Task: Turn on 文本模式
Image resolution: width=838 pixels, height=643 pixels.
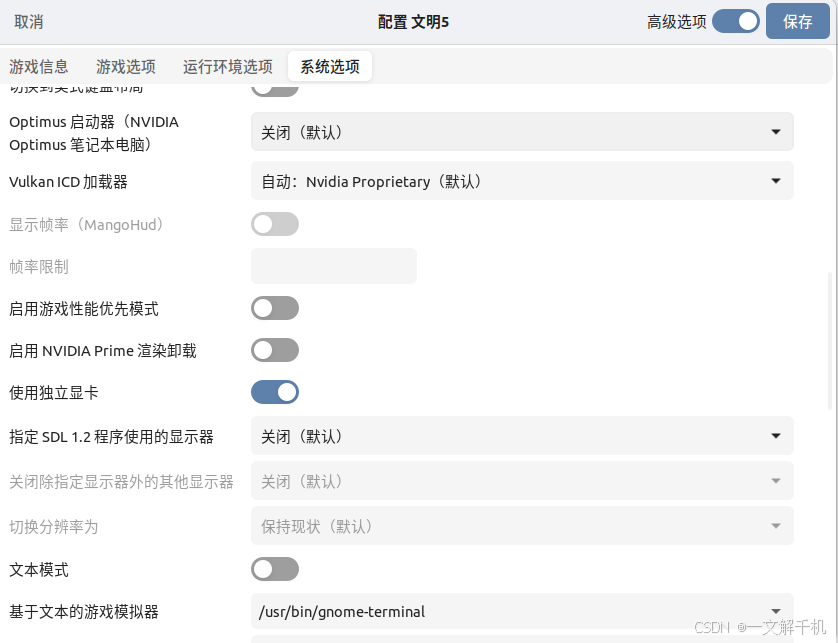Action: (x=275, y=569)
